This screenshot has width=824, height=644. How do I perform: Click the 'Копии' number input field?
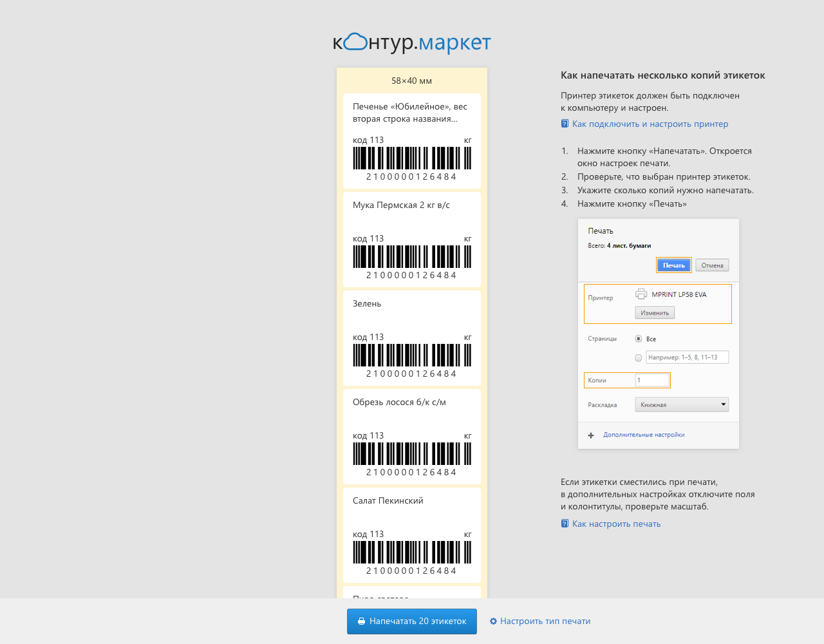click(652, 380)
